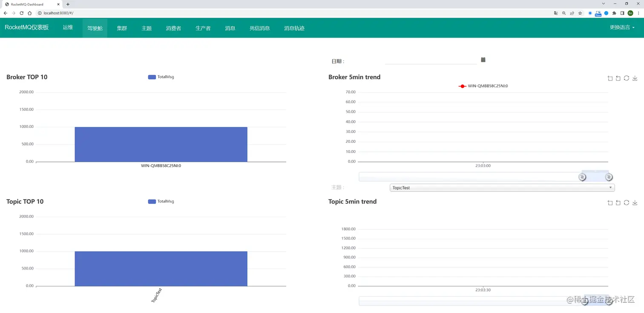This screenshot has height=313, width=644.
Task: Reload the page with the refresh icon
Action: pos(22,13)
